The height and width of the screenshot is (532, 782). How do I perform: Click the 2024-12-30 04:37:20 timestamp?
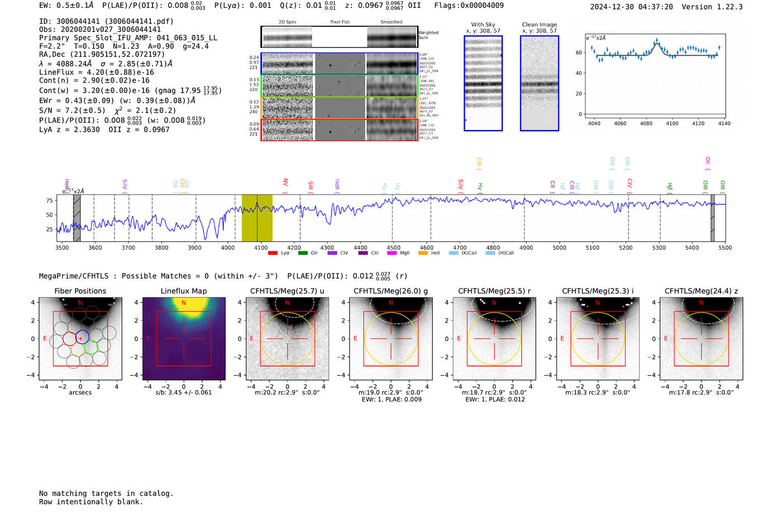pos(632,7)
